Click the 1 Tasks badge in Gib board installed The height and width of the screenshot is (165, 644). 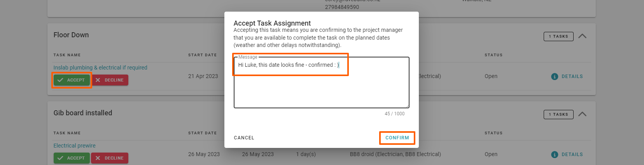coord(558,115)
